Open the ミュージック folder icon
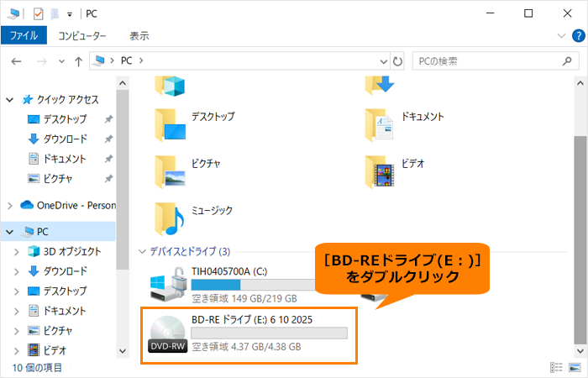588x378 pixels. (170, 219)
